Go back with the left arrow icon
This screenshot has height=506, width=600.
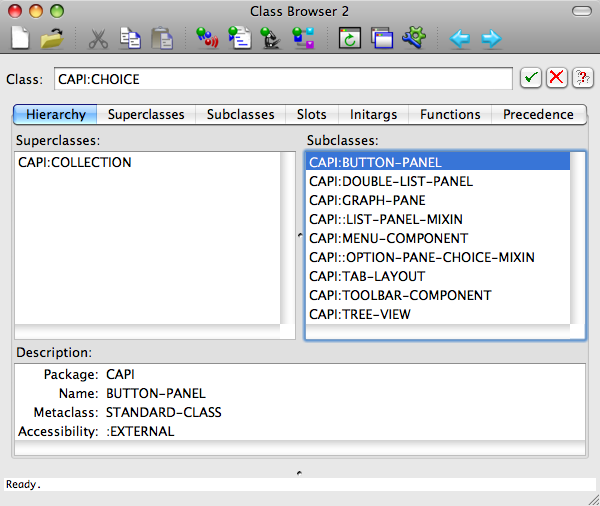(x=460, y=39)
